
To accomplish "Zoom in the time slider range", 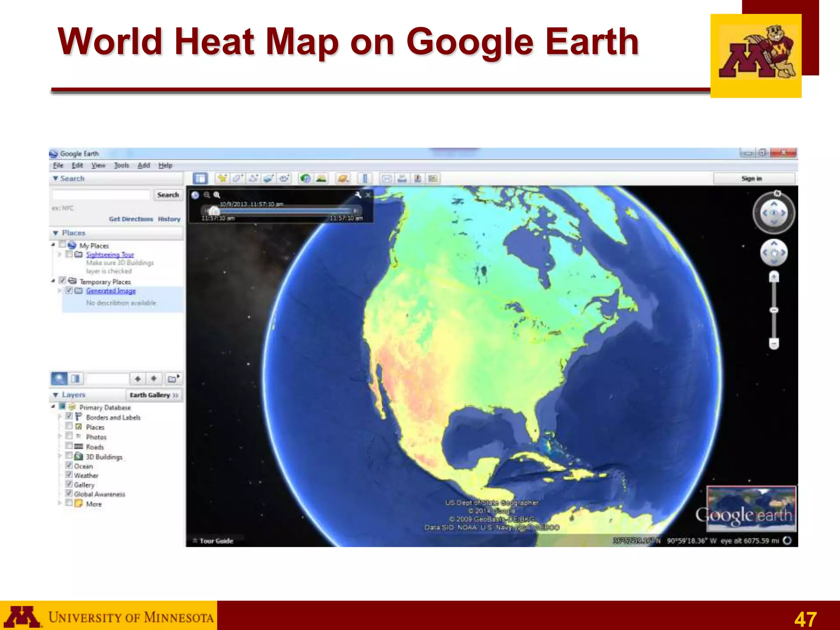I will coord(217,195).
